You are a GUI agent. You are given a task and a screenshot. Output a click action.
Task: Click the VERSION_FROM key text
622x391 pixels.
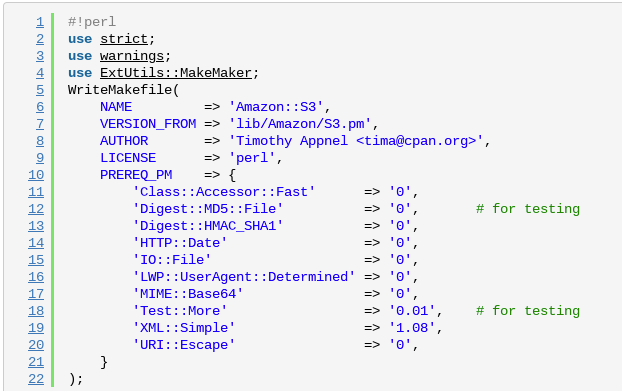click(x=148, y=124)
